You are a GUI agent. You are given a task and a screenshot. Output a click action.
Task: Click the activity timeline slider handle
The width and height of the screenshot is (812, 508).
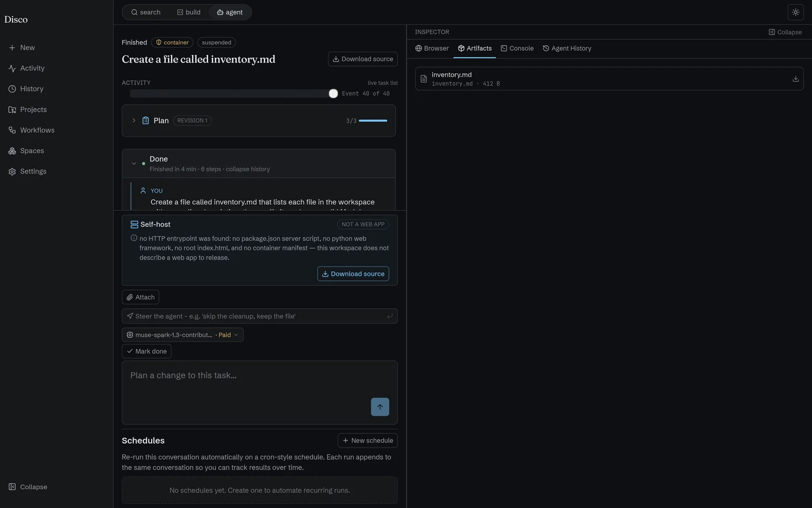pos(333,93)
